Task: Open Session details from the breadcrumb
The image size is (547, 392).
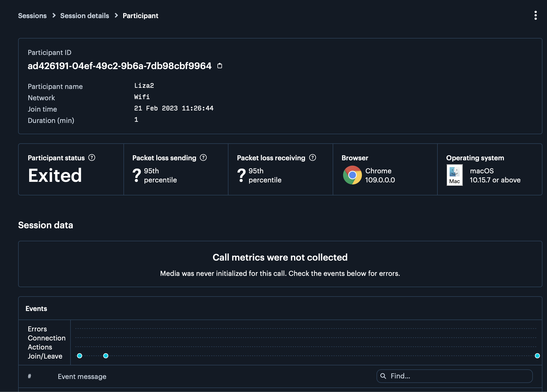Action: 84,16
